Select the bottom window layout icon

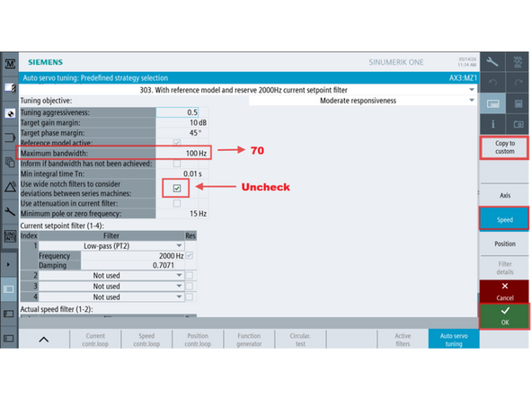(9, 338)
